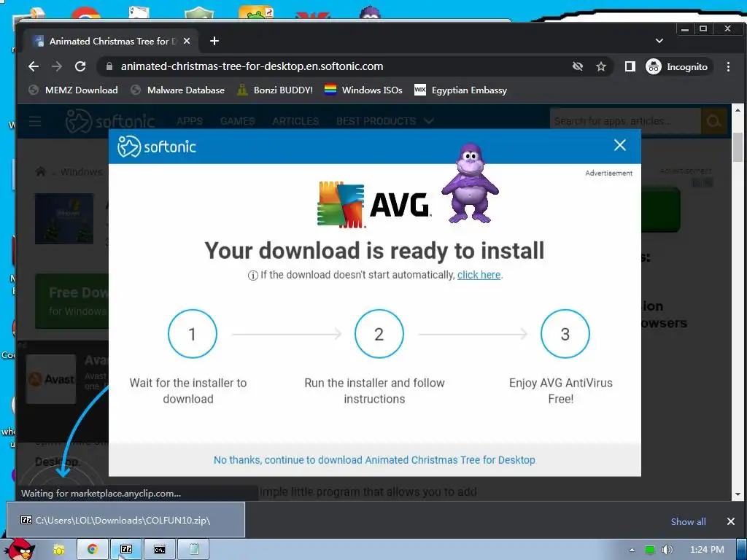Open the ARTICLES section in Softonic nav

295,122
